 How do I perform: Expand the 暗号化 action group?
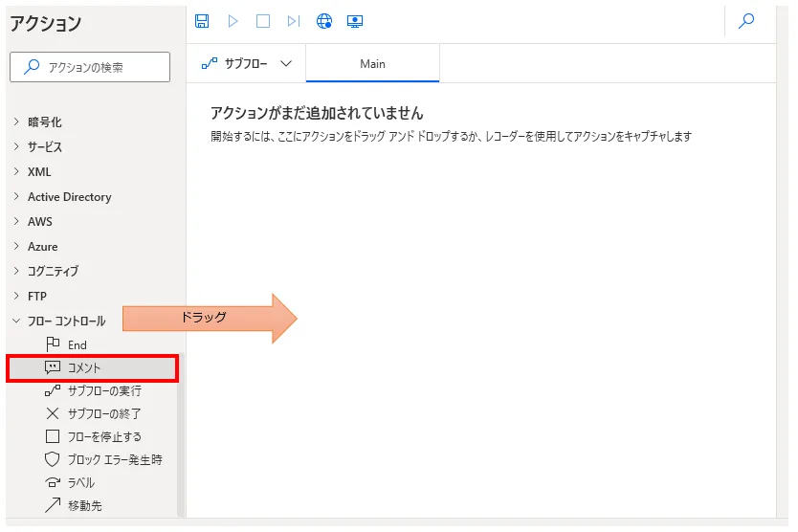[44, 122]
